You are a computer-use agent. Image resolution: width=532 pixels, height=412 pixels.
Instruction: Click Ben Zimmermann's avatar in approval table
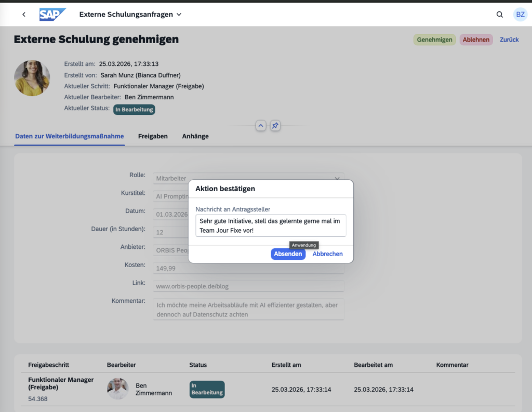[x=117, y=389]
